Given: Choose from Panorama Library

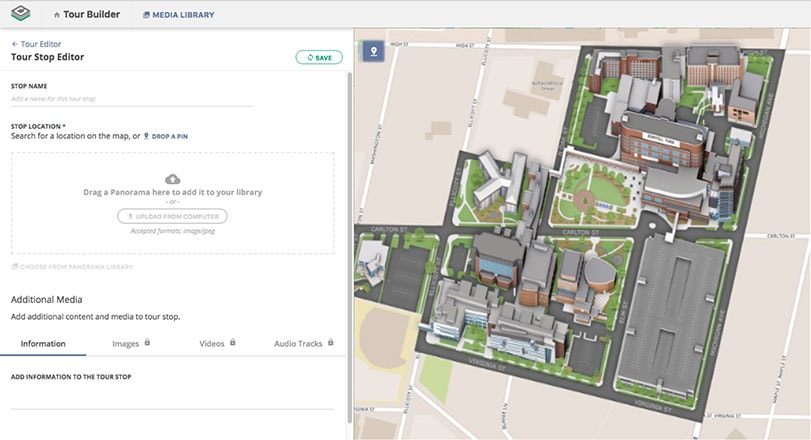Looking at the screenshot, I should tap(72, 267).
